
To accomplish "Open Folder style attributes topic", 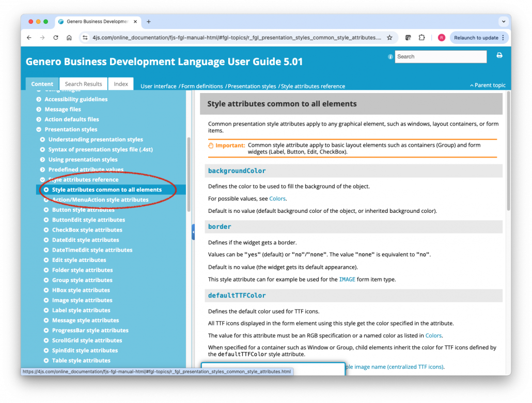I will 83,270.
